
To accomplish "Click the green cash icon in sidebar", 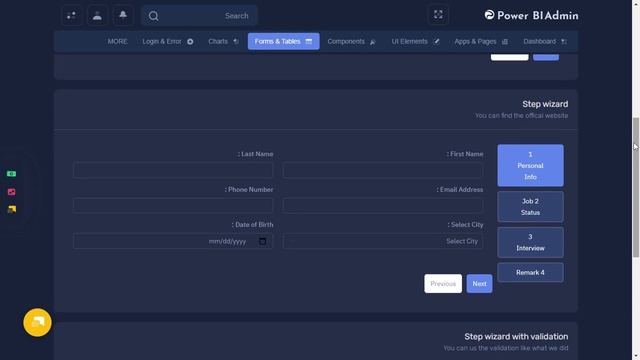I will point(11,174).
